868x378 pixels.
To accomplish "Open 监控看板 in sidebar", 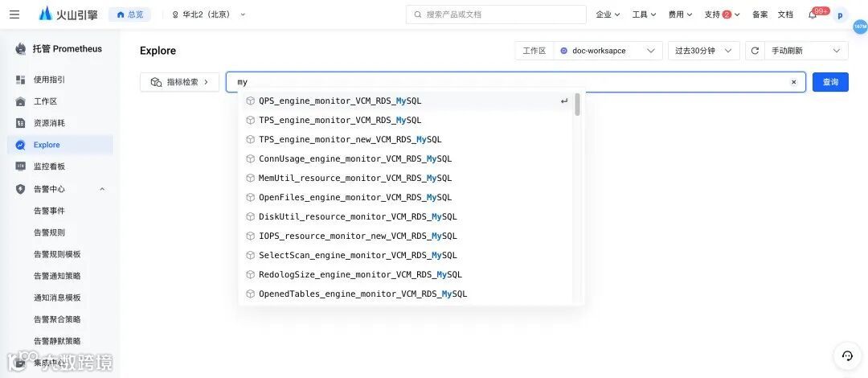I will click(x=59, y=166).
